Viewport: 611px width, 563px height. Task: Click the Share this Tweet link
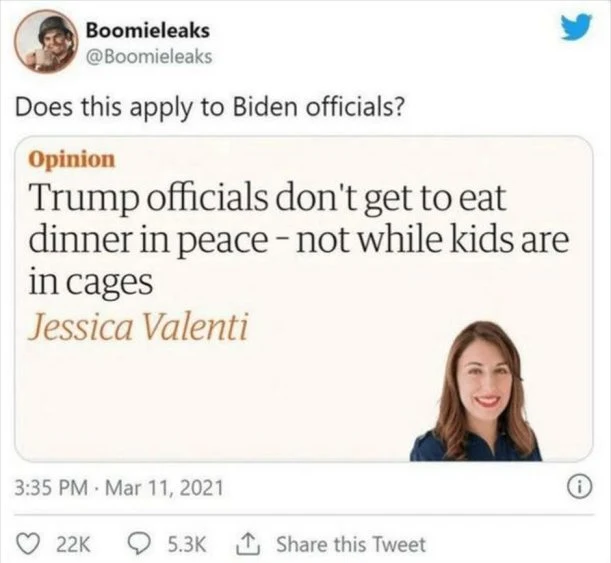351,545
